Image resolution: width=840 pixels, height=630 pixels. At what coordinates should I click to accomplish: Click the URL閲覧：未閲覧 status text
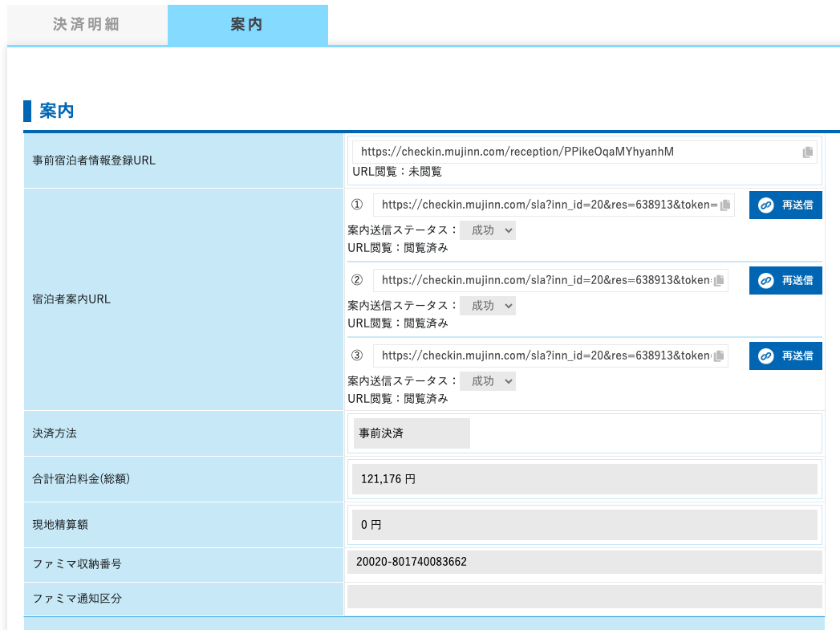(x=397, y=172)
